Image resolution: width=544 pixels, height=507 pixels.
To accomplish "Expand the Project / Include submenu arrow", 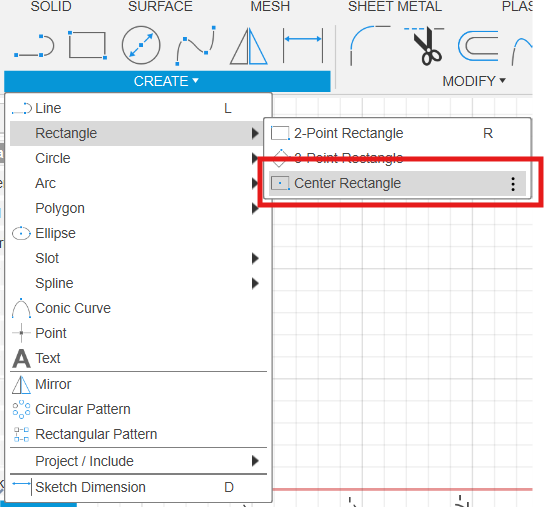I will click(x=255, y=461).
